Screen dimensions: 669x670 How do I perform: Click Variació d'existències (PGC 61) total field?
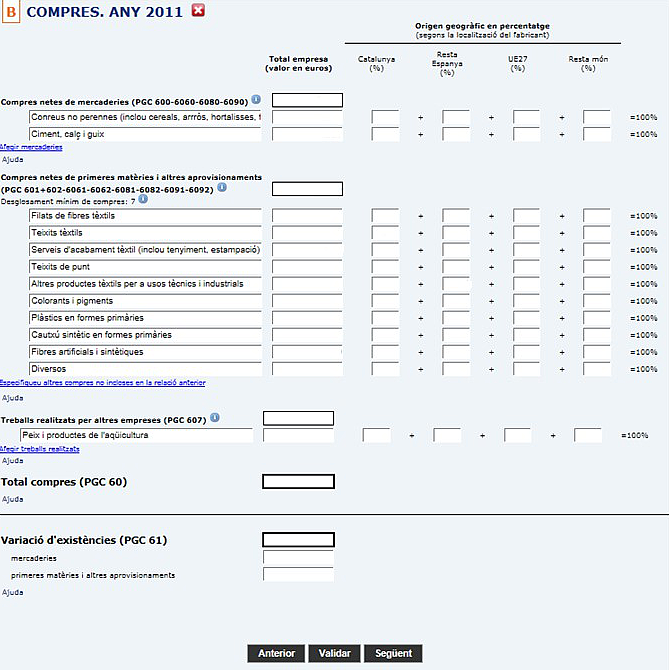tap(297, 540)
